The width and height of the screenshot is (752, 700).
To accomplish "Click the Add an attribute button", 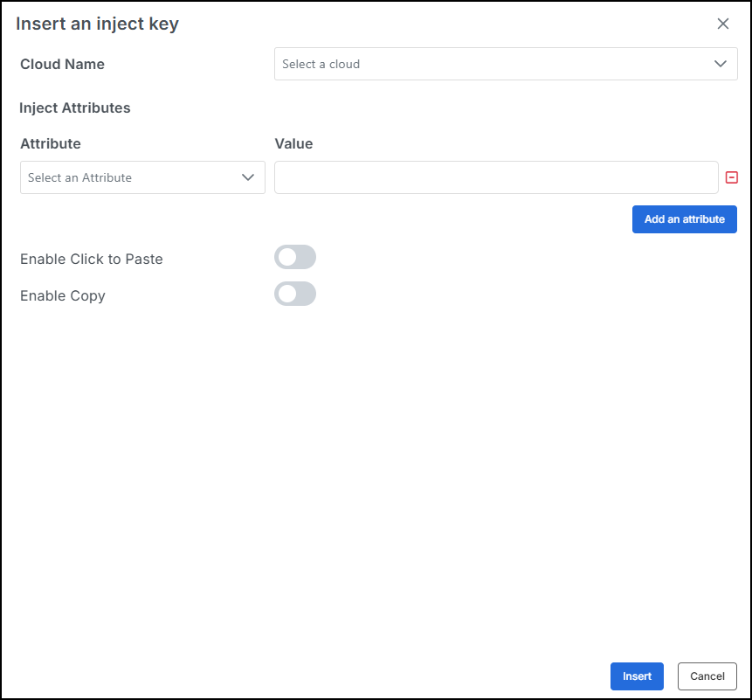I will 685,219.
